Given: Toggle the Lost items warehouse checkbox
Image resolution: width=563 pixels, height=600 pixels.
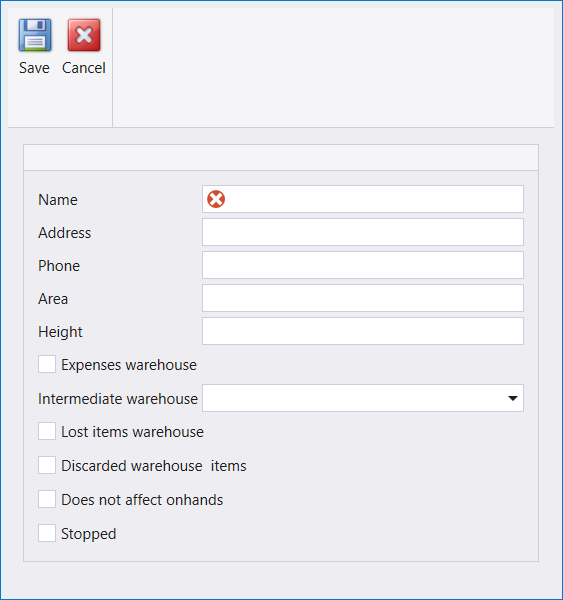Looking at the screenshot, I should click(x=47, y=431).
